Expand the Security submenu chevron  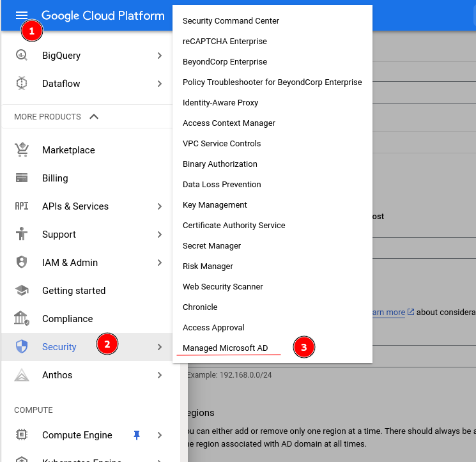(x=160, y=347)
